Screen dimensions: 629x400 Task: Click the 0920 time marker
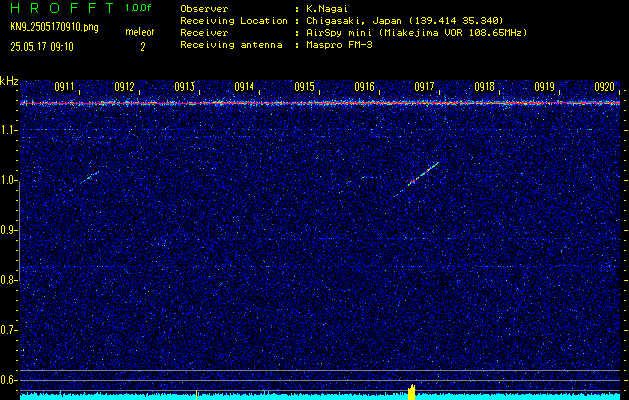[604, 86]
